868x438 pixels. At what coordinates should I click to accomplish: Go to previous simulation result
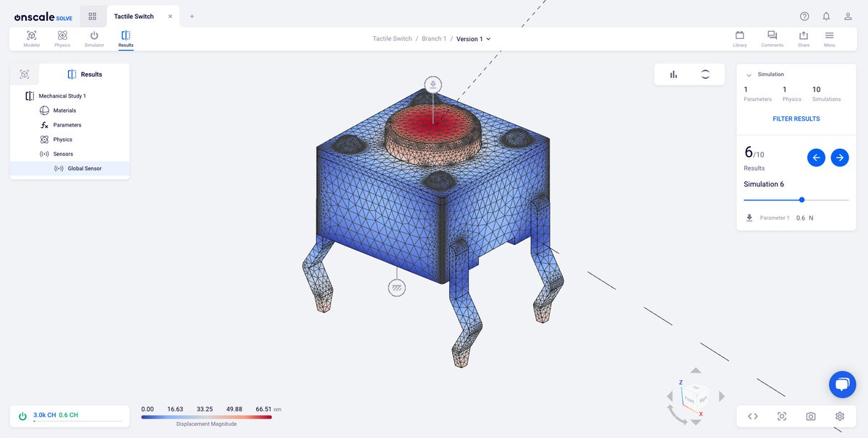816,158
